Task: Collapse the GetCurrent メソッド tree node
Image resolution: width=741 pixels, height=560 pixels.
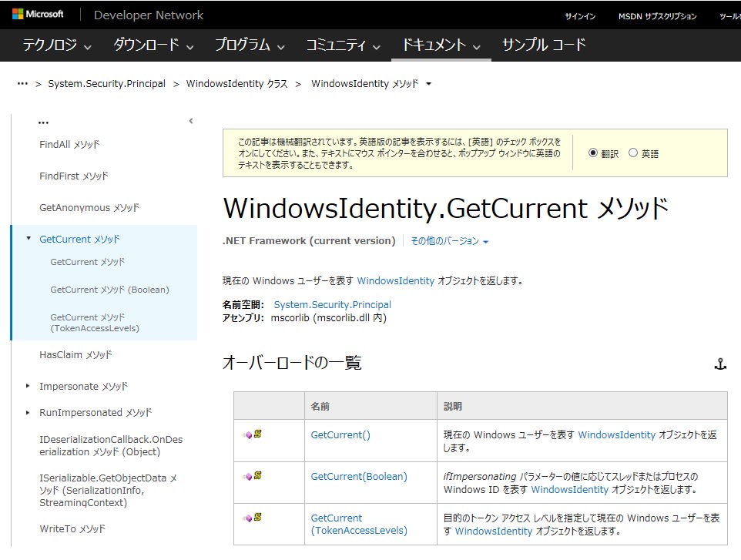Action: (x=28, y=239)
